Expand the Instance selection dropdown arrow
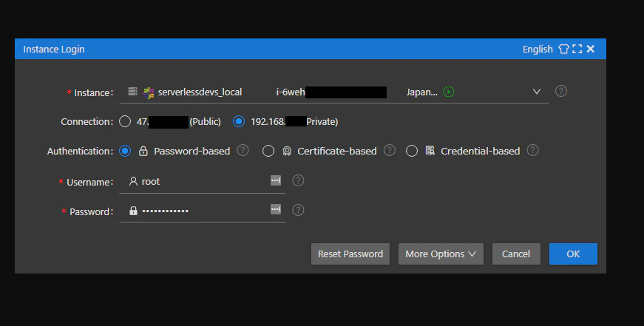The image size is (644, 326). (536, 92)
